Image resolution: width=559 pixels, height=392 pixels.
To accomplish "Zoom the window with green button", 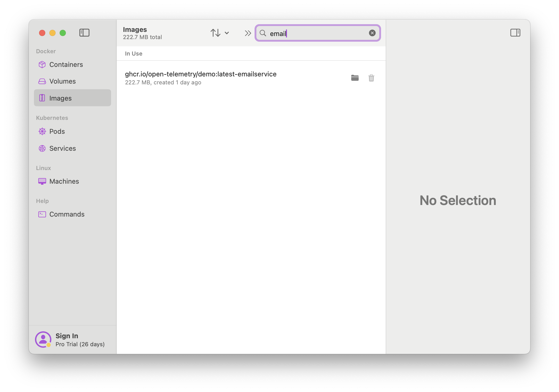I will [x=63, y=33].
